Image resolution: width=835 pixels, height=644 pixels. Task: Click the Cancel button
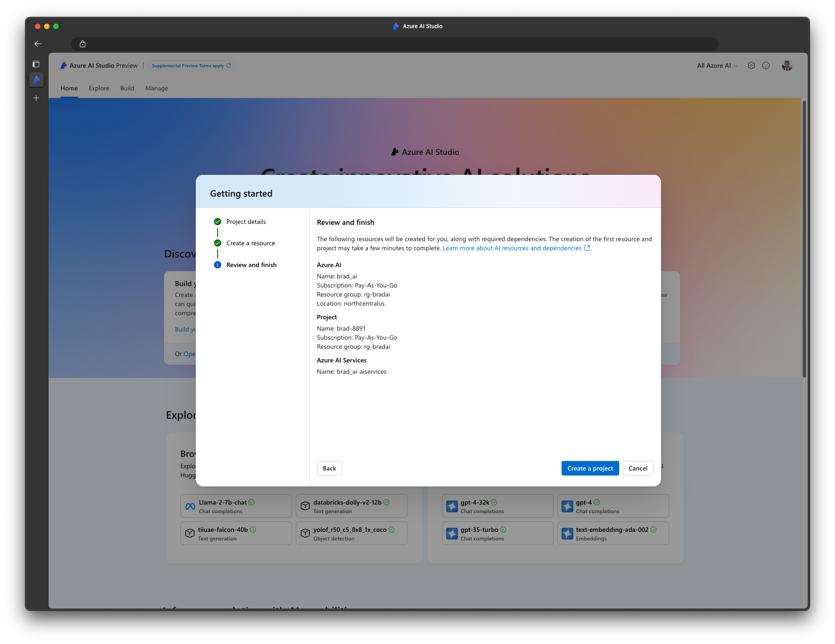(x=638, y=468)
